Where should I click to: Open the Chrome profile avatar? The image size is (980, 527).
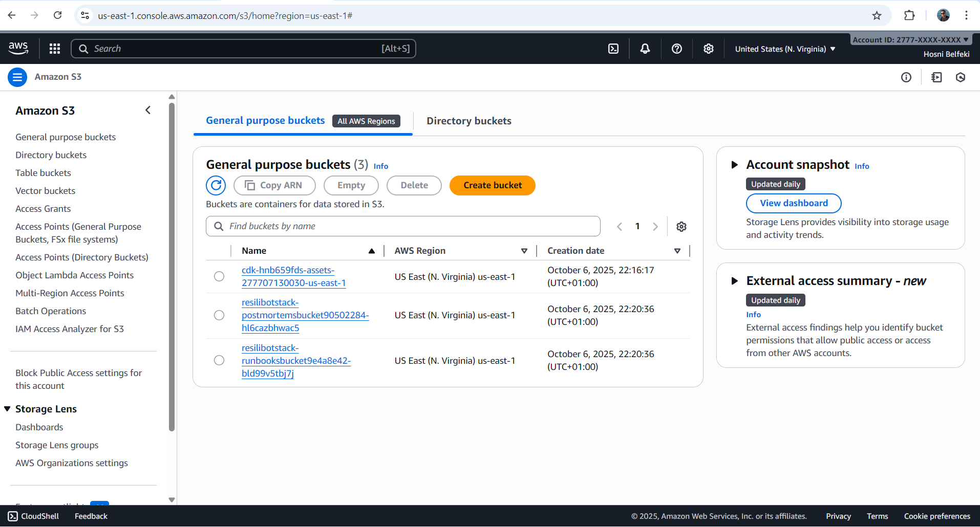tap(943, 15)
